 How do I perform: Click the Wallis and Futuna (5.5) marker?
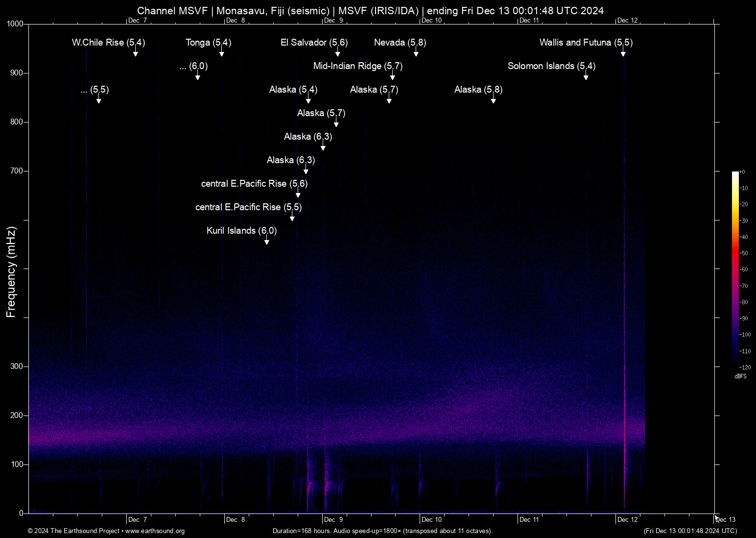tap(586, 43)
